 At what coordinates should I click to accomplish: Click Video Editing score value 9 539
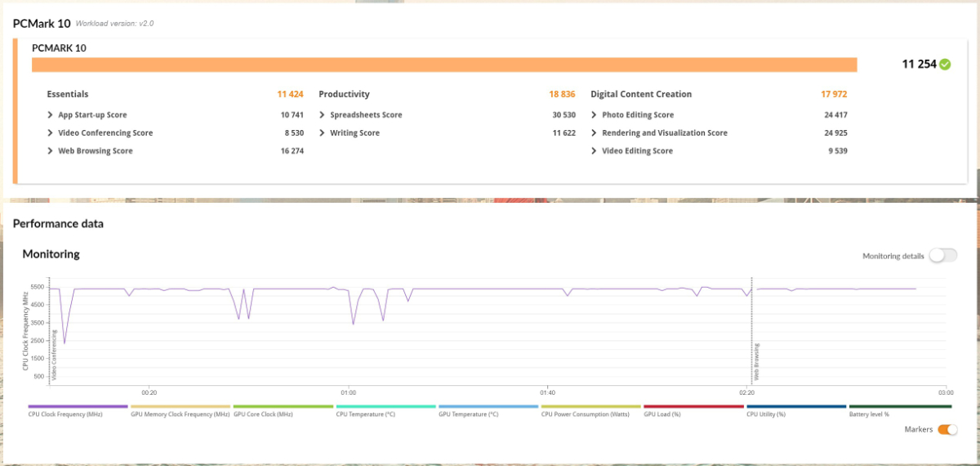(x=838, y=151)
